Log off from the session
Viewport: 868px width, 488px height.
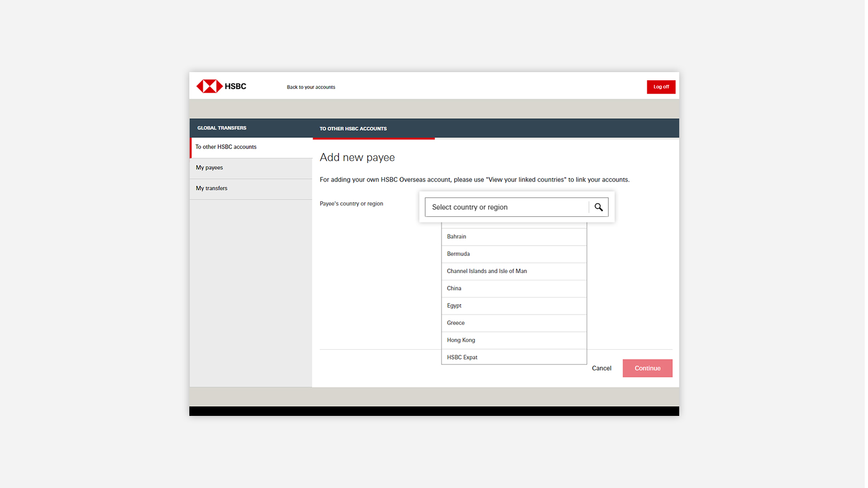(x=661, y=87)
